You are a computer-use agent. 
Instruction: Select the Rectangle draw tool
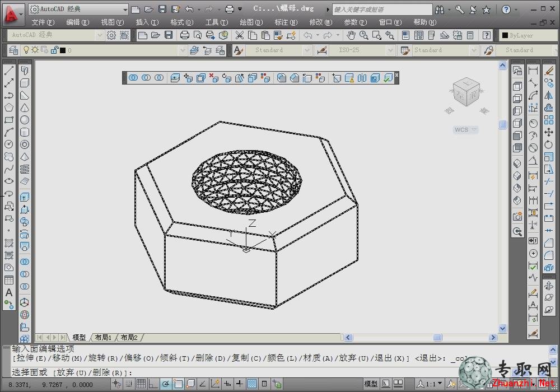coord(9,120)
